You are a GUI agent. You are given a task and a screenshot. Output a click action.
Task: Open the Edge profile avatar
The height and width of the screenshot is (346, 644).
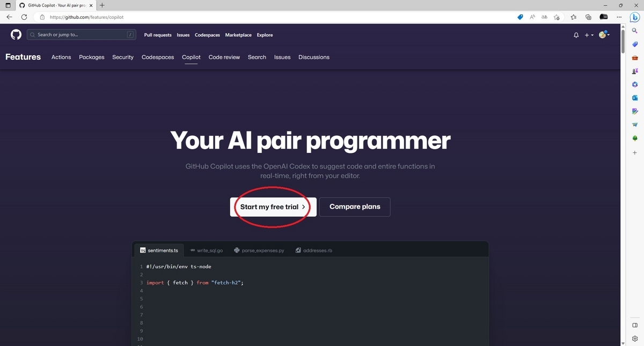tap(604, 17)
